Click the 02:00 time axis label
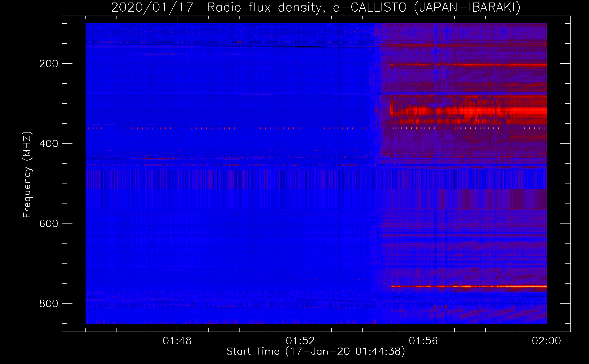Screen dimensions: 589x364 pos(546,341)
